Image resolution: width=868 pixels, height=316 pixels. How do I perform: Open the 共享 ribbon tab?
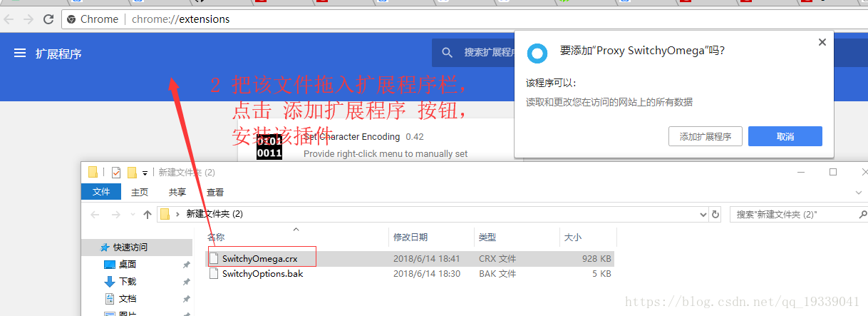(177, 192)
